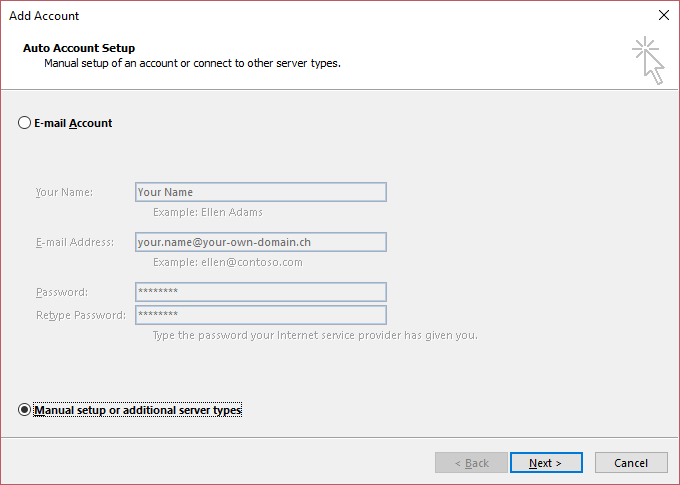Viewport: 680px width, 485px height.
Task: Click the Retype Password input field
Action: [x=261, y=315]
